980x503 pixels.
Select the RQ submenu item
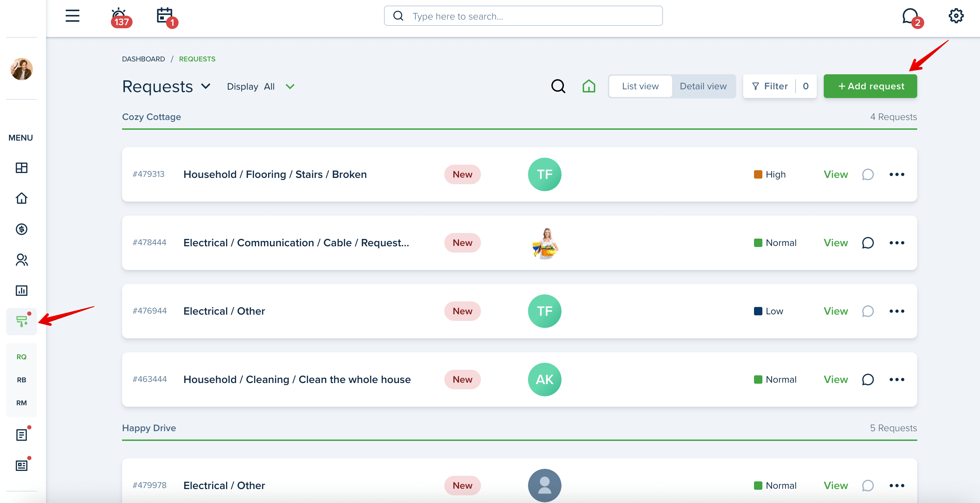tap(21, 357)
